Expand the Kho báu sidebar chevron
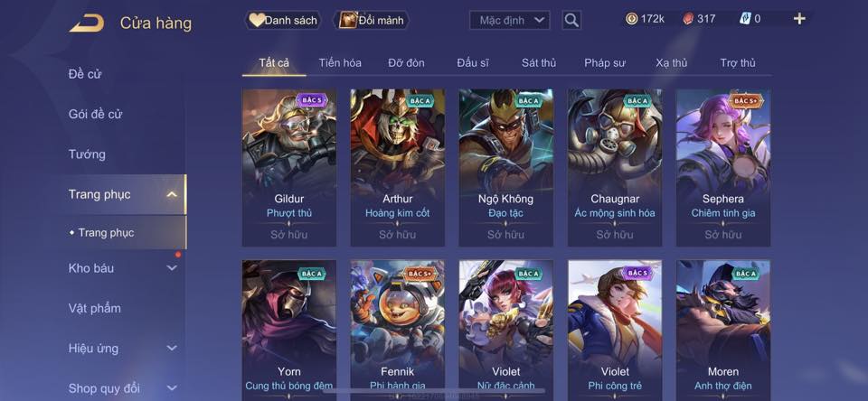Viewport: 868px width, 401px height. (x=172, y=267)
